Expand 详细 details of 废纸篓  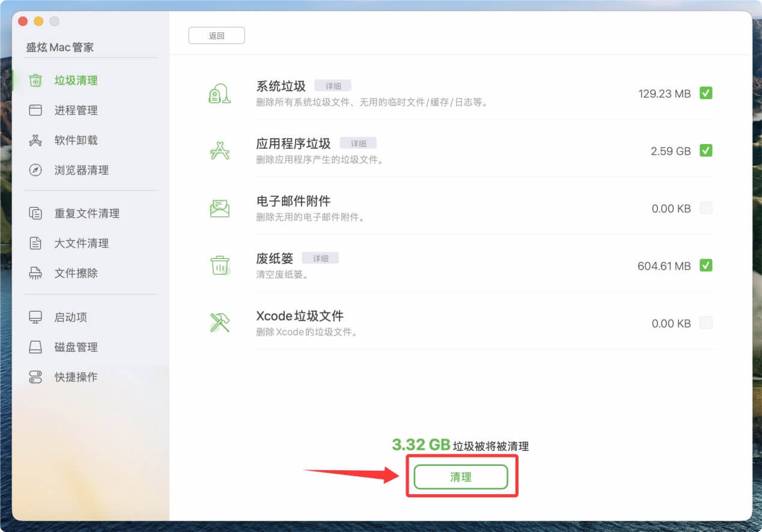tap(321, 257)
